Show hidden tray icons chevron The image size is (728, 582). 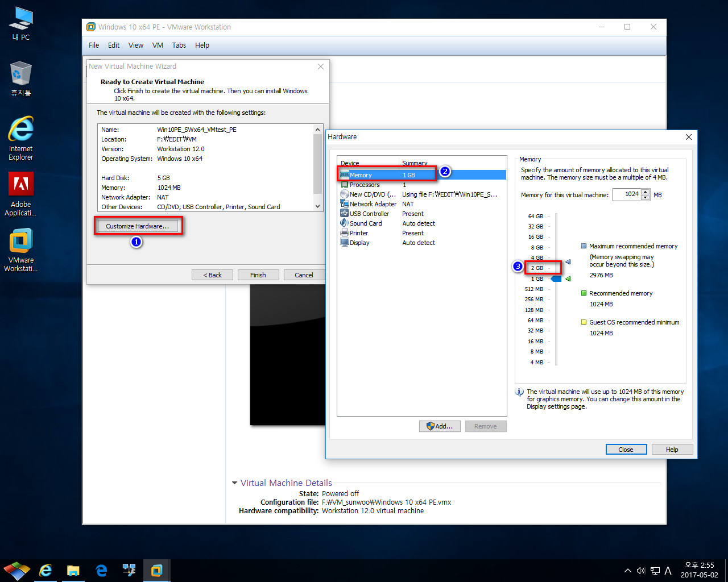click(x=628, y=571)
